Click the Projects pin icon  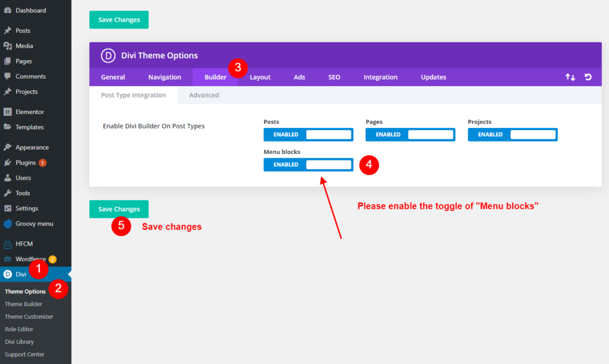pos(7,92)
